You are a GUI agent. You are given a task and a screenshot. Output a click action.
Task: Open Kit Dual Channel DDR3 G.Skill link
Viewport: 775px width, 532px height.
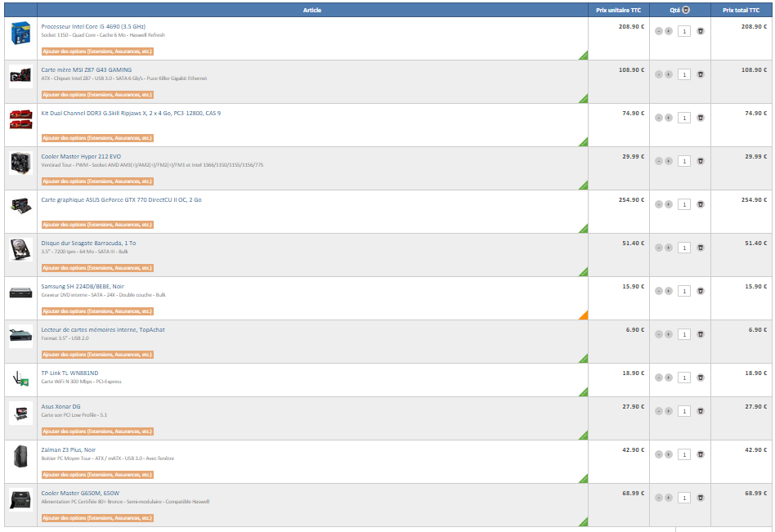point(131,113)
